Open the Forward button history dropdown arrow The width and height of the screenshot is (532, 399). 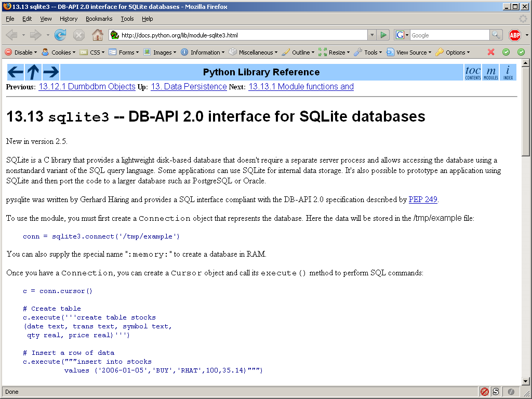coord(48,35)
